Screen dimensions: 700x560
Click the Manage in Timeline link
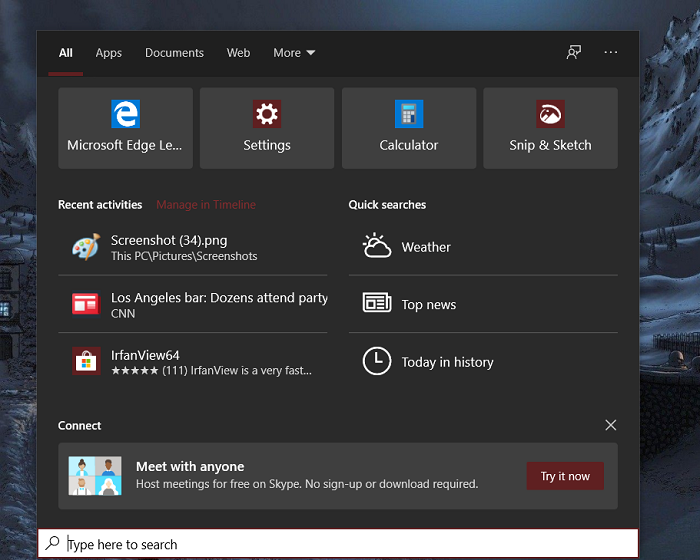(206, 205)
